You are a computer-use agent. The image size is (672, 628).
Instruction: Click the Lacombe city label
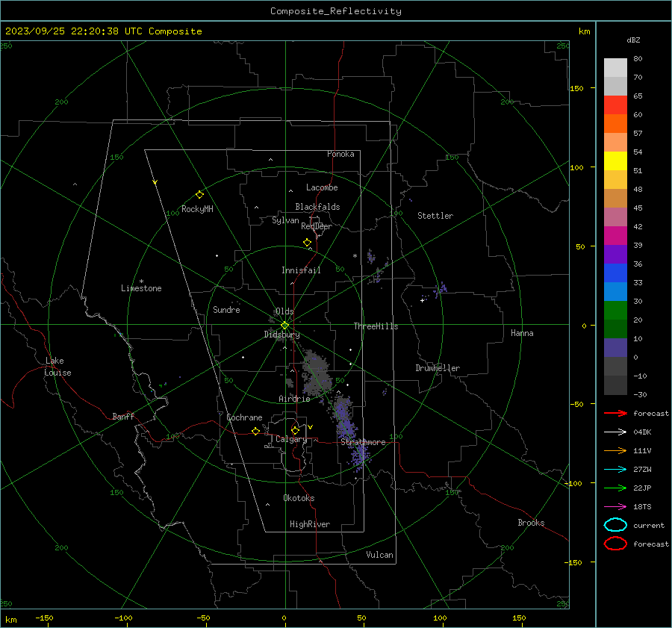tap(322, 187)
